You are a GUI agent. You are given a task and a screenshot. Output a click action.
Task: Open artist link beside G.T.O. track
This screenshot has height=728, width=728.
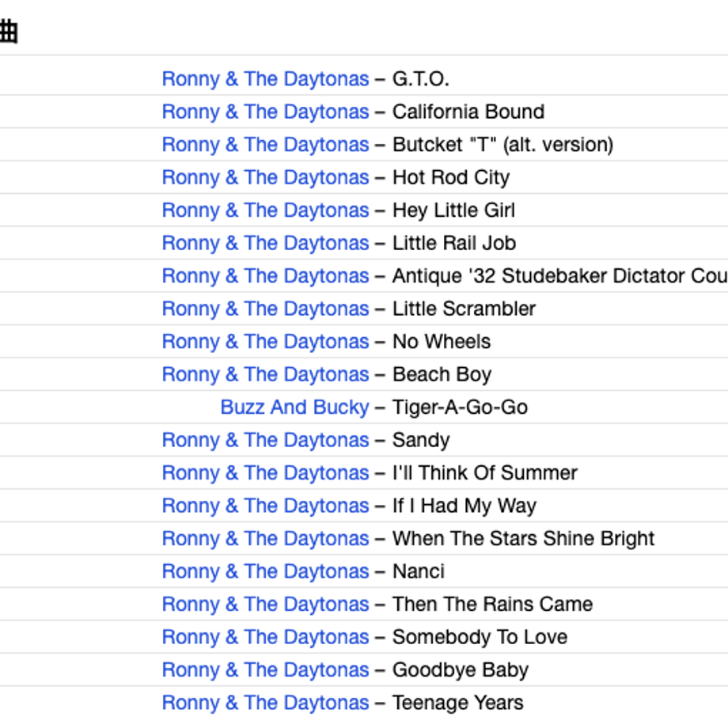[x=265, y=79]
